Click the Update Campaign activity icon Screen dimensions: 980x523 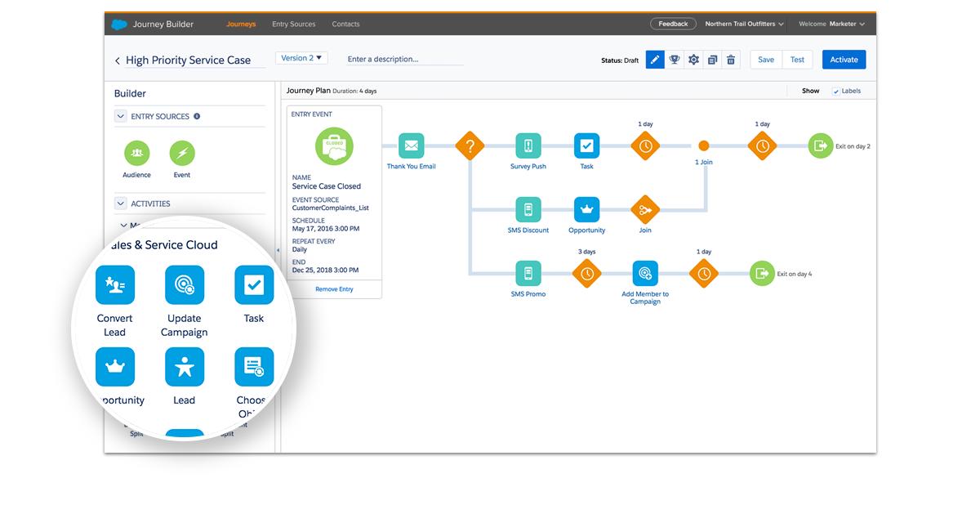click(x=185, y=285)
